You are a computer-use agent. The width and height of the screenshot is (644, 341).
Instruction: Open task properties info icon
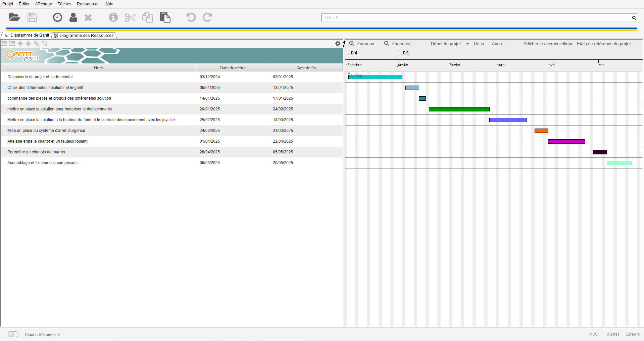pyautogui.click(x=113, y=17)
